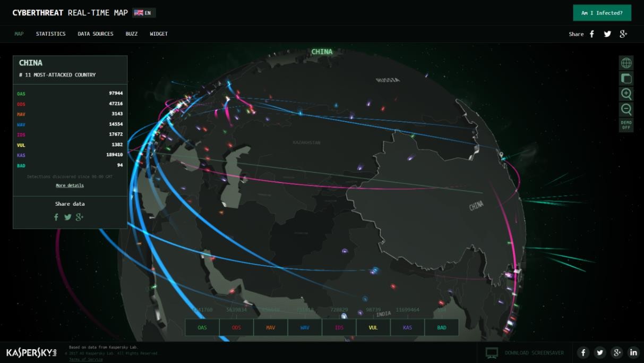This screenshot has width=644, height=363.
Task: Click the CHINA panel heading
Action: (31, 63)
